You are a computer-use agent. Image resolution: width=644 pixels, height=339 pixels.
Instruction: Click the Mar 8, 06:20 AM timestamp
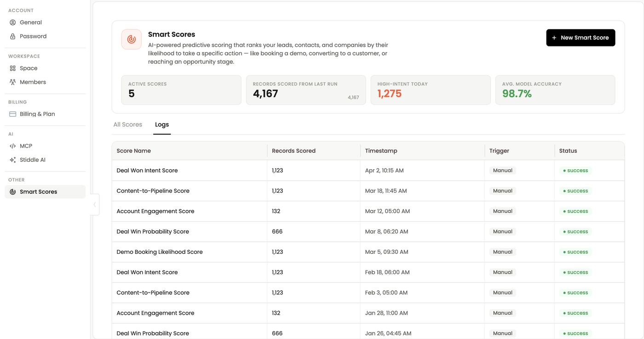387,232
